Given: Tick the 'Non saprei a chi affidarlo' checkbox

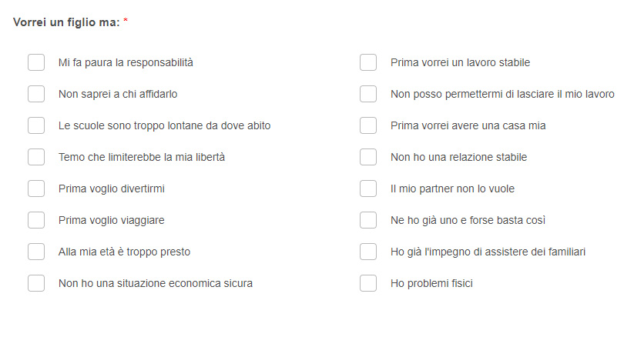Looking at the screenshot, I should pyautogui.click(x=36, y=94).
